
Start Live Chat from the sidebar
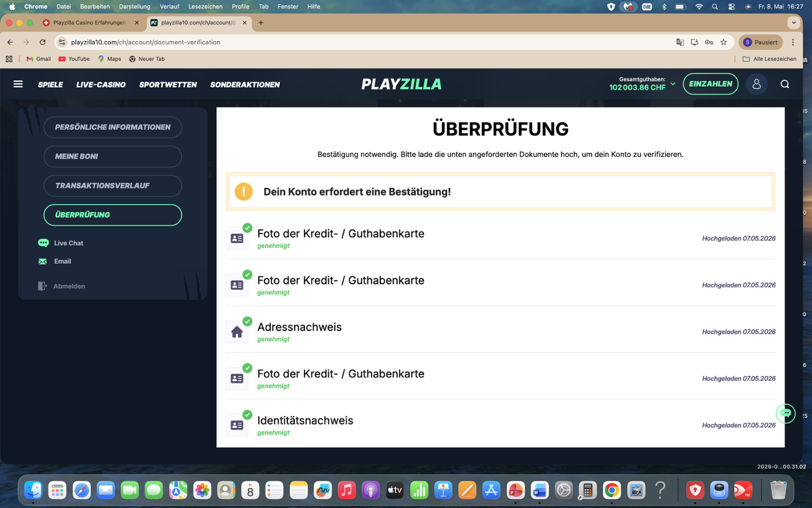61,243
